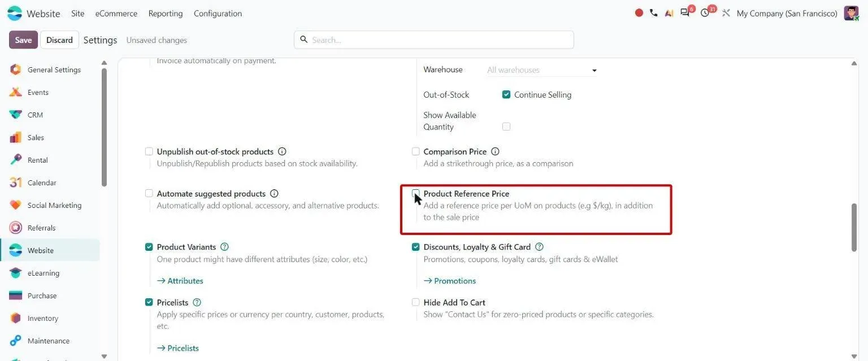The height and width of the screenshot is (361, 868).
Task: Uncheck Continue Selling for Out-of-Stock
Action: pyautogui.click(x=506, y=94)
